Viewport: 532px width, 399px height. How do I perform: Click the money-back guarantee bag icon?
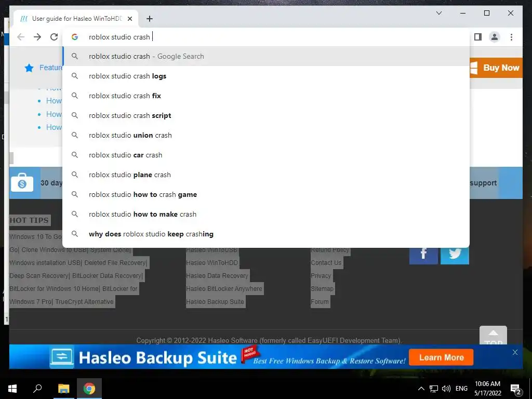[x=22, y=182]
